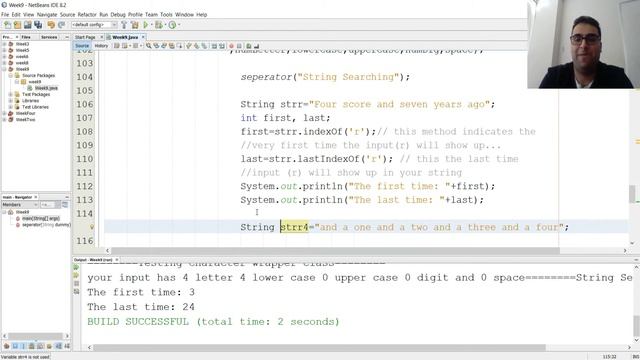Click the Open Project toolbar icon
Viewport: 640px width, 360px height.
tap(28, 25)
